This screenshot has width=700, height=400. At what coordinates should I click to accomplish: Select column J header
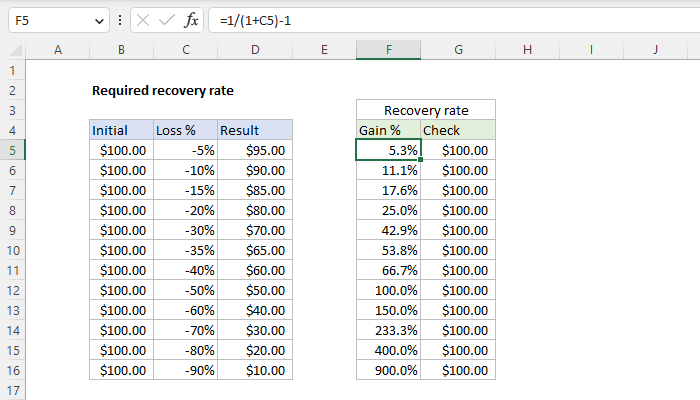coord(655,50)
